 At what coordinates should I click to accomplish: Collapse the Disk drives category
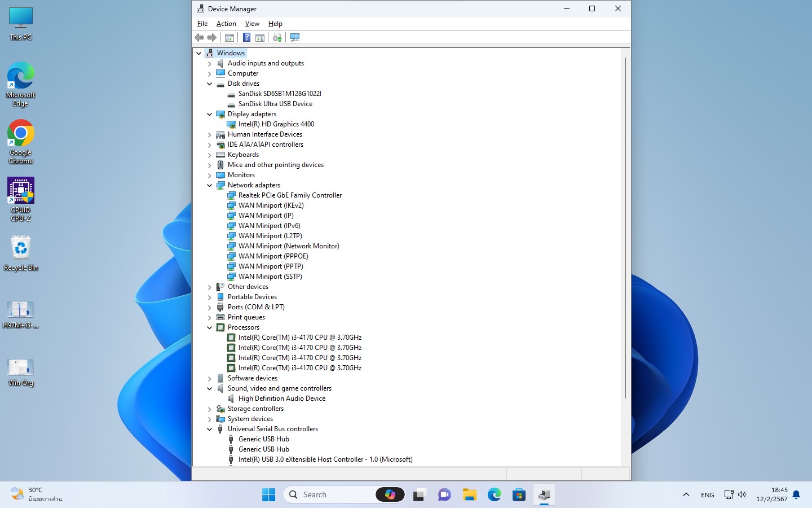point(210,84)
